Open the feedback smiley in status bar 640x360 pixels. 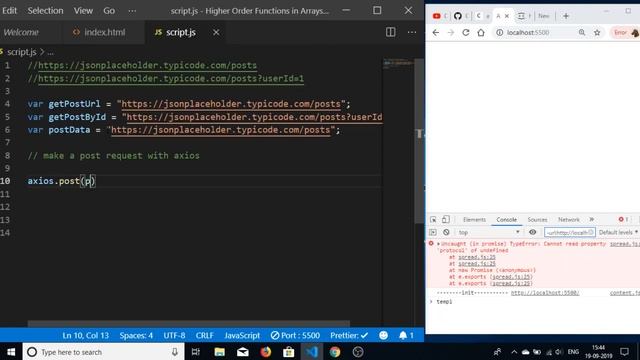(383, 336)
